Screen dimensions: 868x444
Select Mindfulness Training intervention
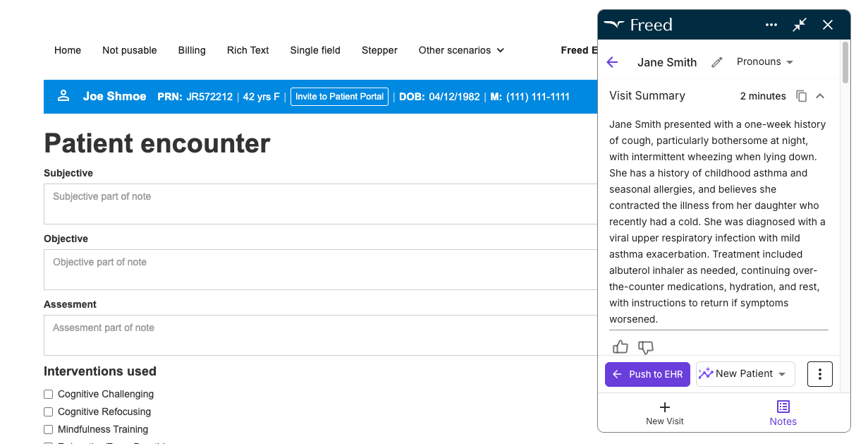pos(48,429)
